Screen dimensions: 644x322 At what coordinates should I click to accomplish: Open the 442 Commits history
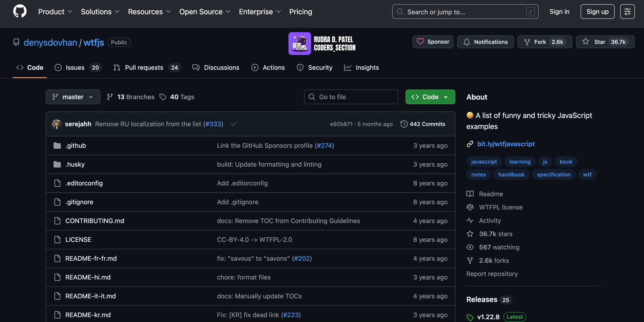[x=423, y=124]
